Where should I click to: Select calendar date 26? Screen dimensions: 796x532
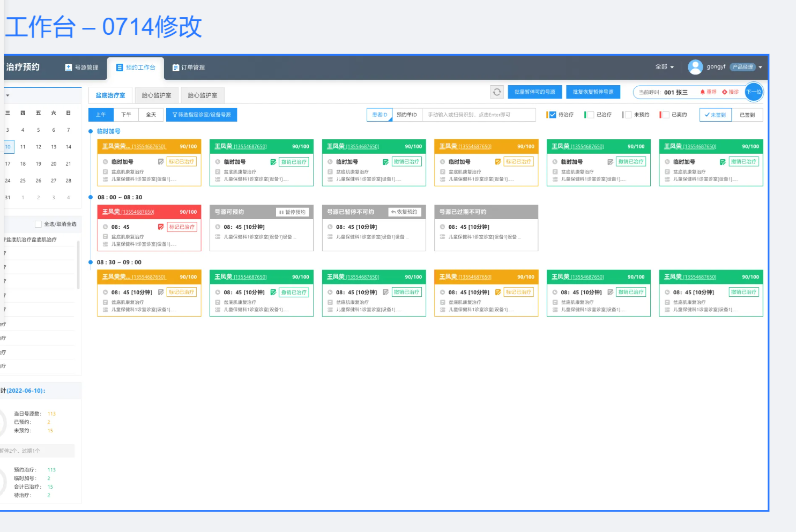(39, 181)
